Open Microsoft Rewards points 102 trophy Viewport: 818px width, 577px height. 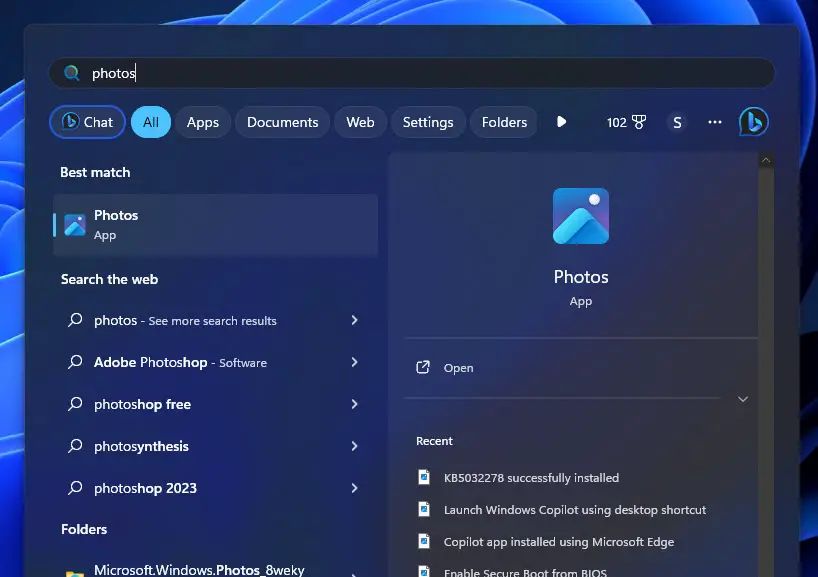626,122
